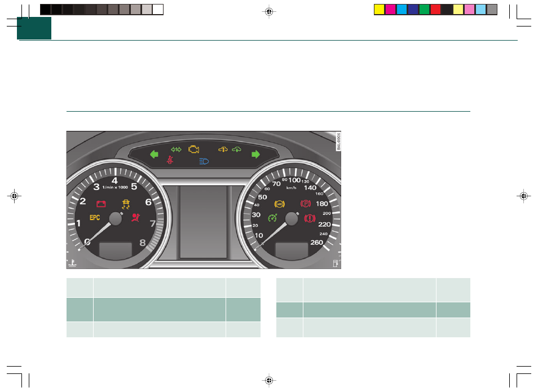
Task: Click the red brake warning exclamation light
Action: (310, 218)
